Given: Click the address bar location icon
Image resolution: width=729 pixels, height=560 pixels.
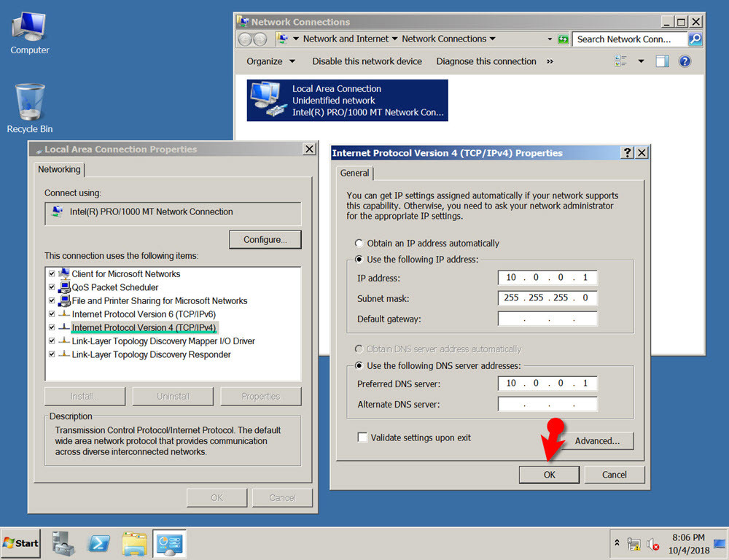Looking at the screenshot, I should pyautogui.click(x=282, y=39).
